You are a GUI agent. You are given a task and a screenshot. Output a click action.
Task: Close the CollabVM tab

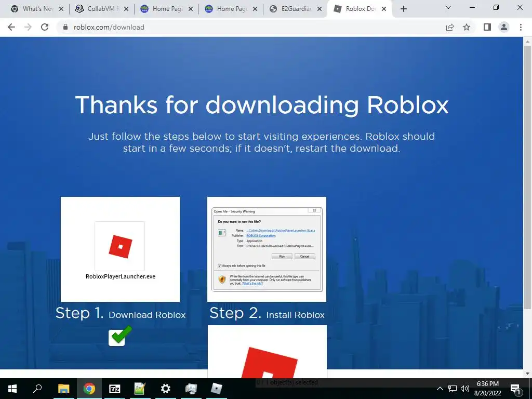tap(126, 9)
